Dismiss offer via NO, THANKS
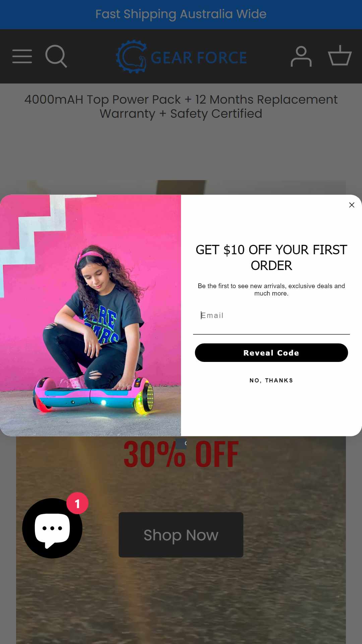 pyautogui.click(x=271, y=380)
